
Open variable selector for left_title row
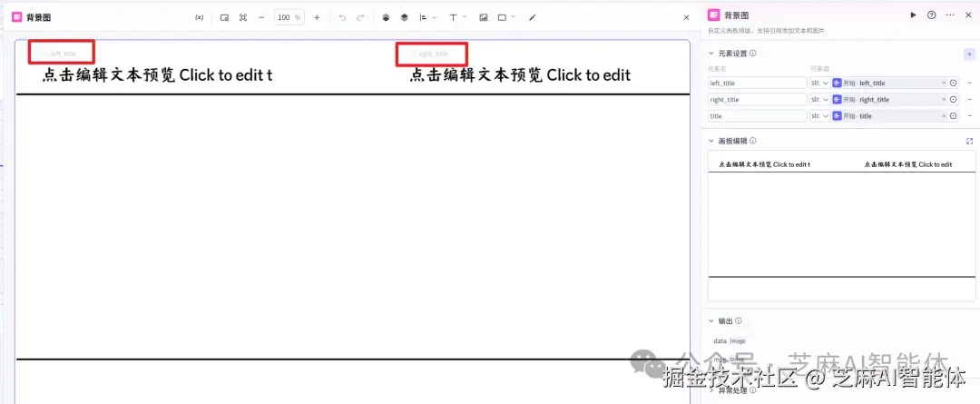pos(953,83)
